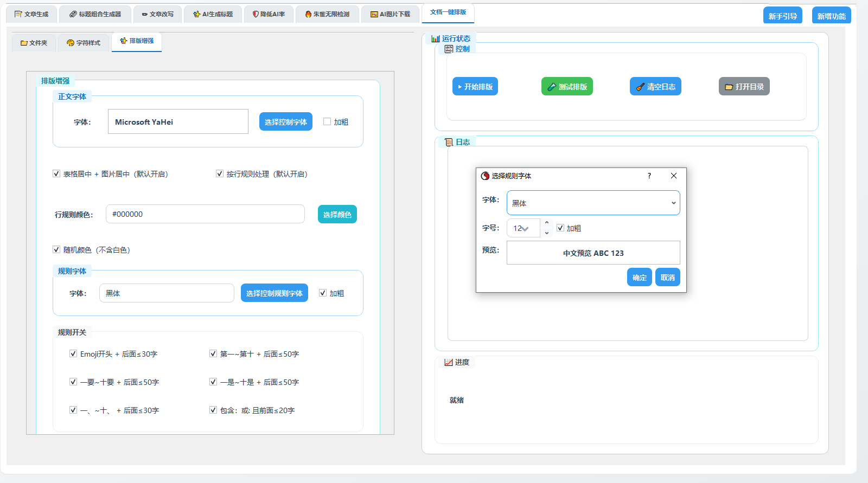Open the 文章生成 tab

pos(31,14)
